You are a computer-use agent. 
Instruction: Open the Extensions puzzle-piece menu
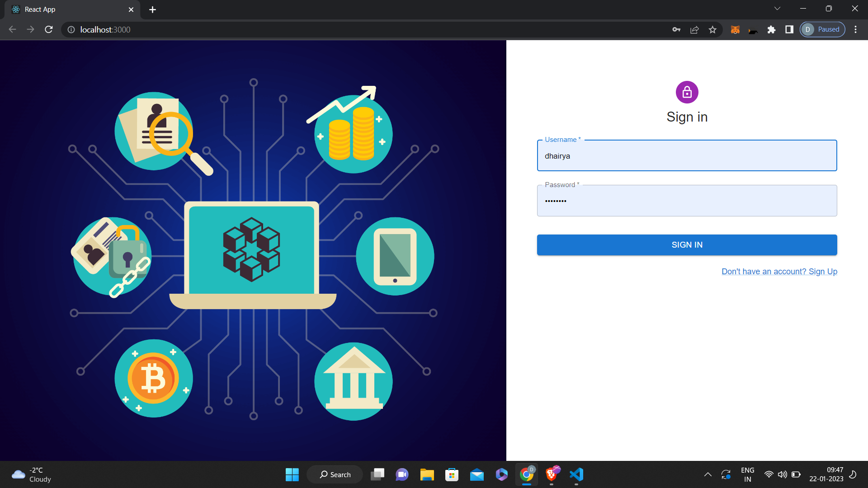[x=771, y=30]
